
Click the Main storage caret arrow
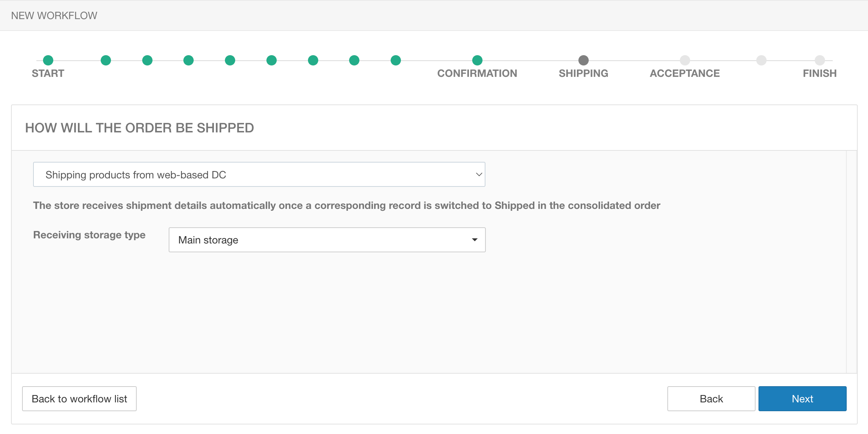(x=474, y=240)
